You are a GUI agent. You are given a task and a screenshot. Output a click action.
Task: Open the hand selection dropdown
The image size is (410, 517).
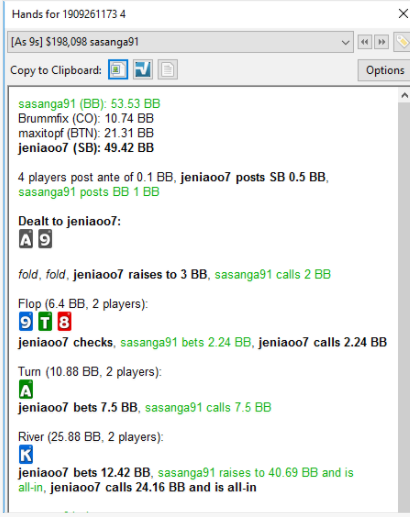180,42
